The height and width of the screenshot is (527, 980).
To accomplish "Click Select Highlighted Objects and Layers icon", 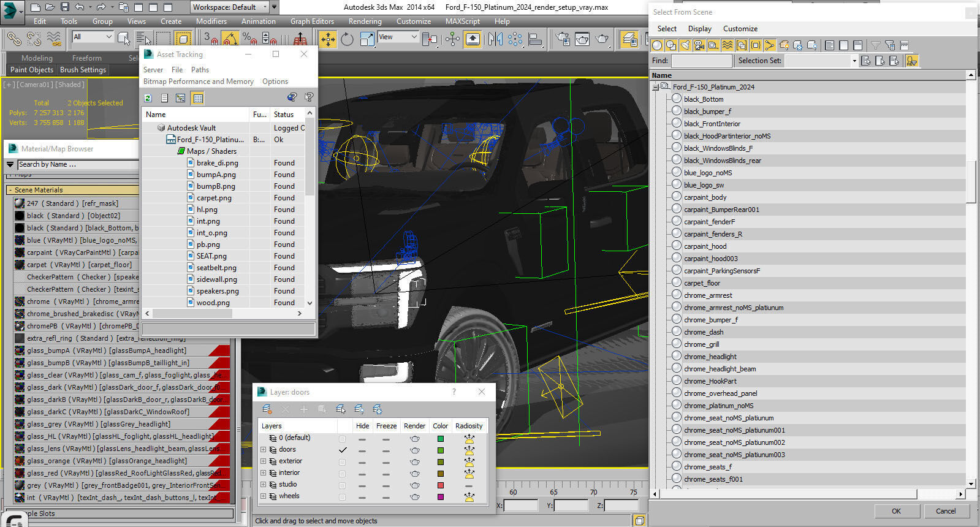I will [x=341, y=409].
